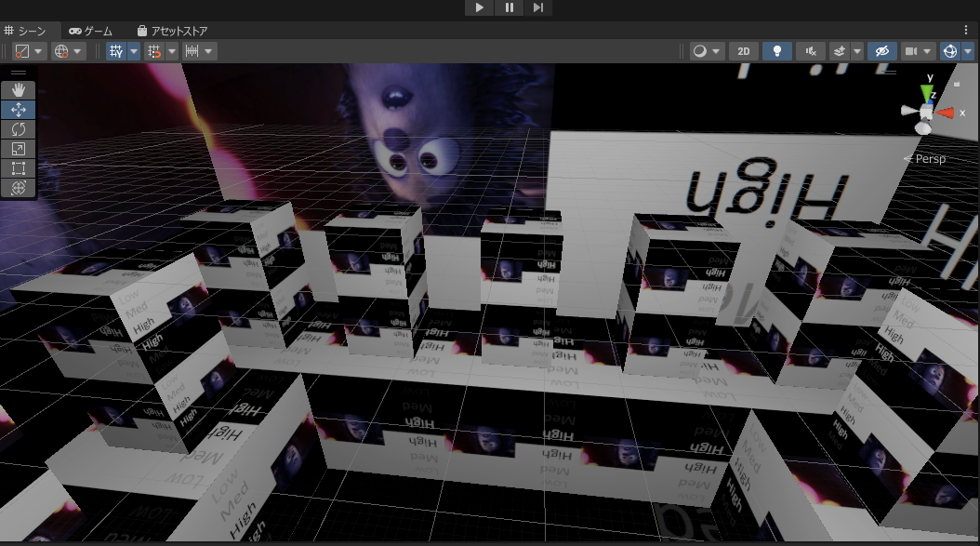Image resolution: width=980 pixels, height=546 pixels.
Task: Select the Move tool
Action: (x=18, y=110)
